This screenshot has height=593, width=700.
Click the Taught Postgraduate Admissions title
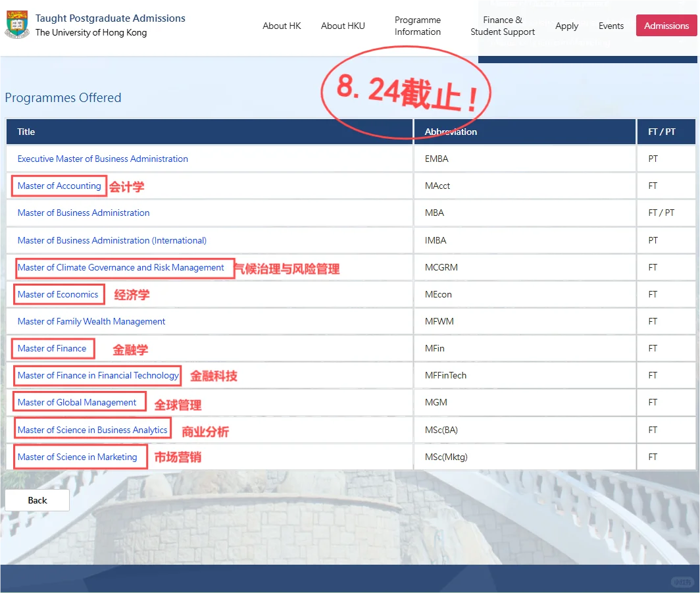coord(111,18)
